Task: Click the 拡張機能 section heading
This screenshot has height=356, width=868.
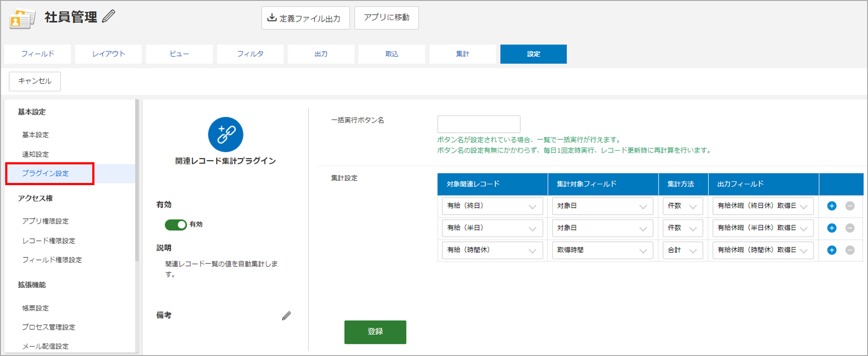Action: (32, 285)
